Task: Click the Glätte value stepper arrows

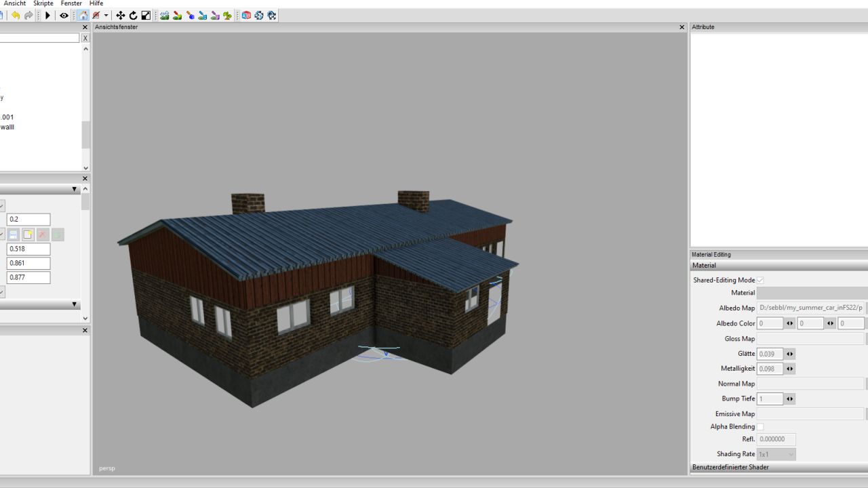Action: 789,354
